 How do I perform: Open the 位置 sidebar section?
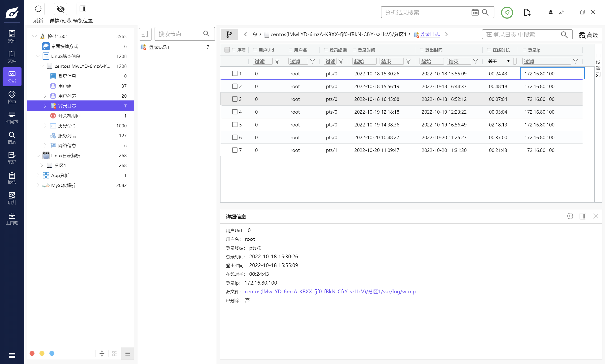click(12, 97)
